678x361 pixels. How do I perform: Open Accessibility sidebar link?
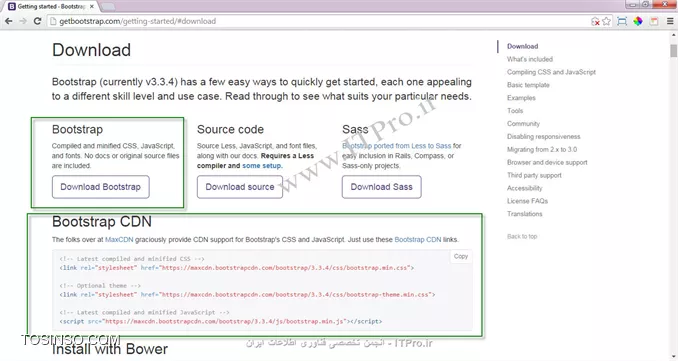tap(524, 188)
